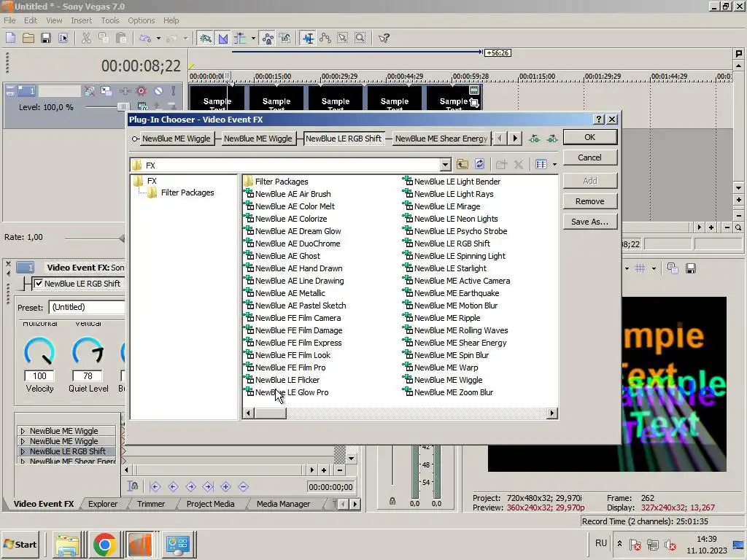Screen dimensions: 747x560
Task: Toggle Auto Ripple toolbar icon
Action: click(240, 38)
